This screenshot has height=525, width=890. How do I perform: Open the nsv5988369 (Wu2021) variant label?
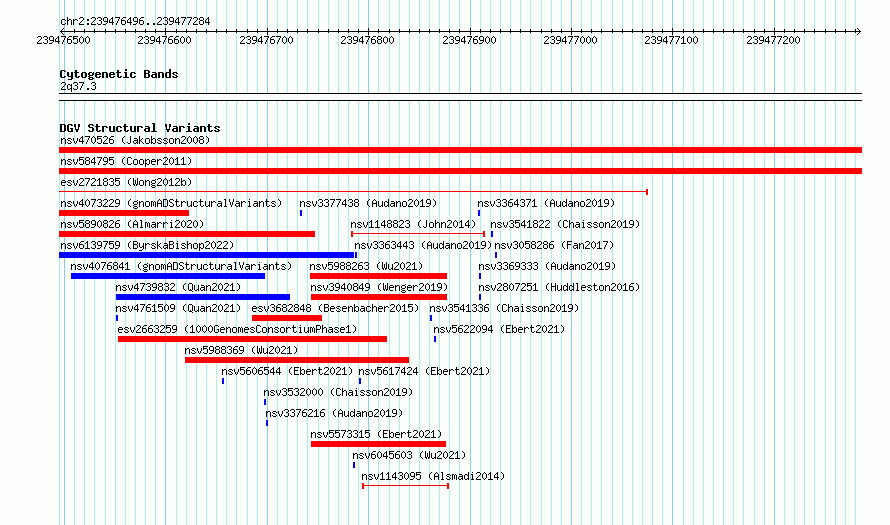click(x=241, y=350)
